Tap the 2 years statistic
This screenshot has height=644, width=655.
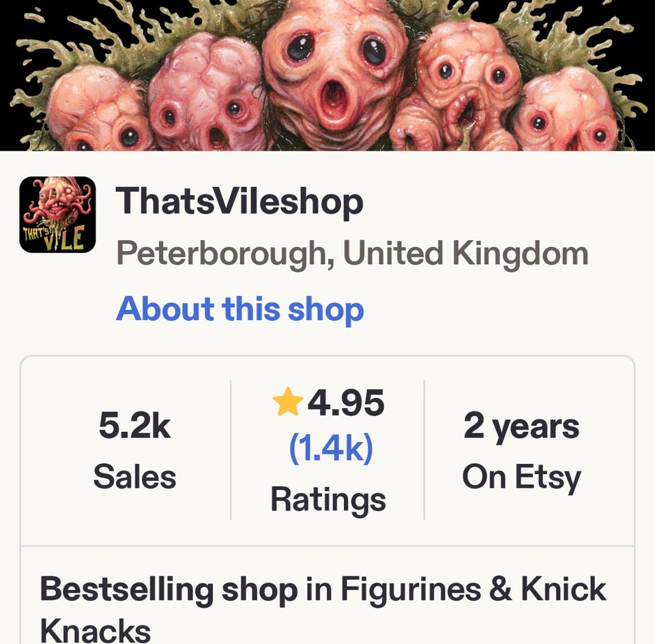pos(521,427)
